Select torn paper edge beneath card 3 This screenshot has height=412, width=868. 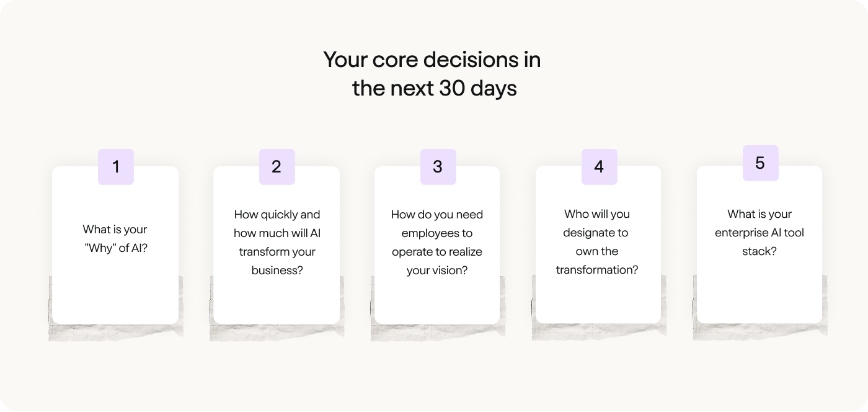[x=438, y=333]
